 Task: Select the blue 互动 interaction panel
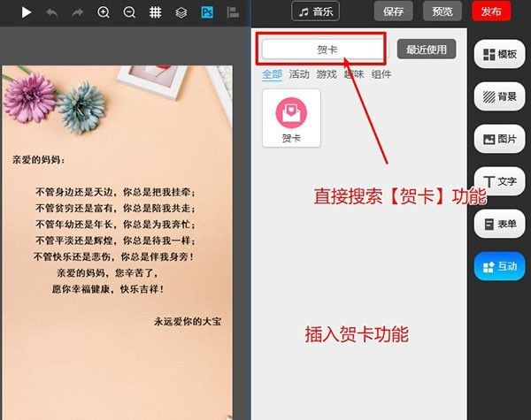(499, 266)
